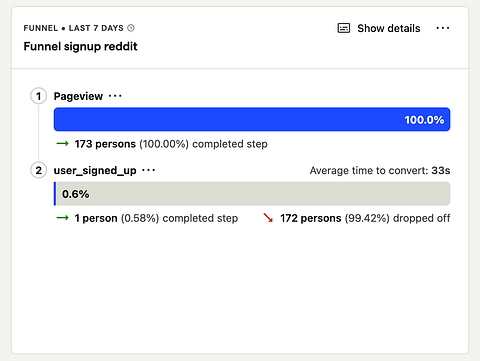Open the insight's three-dot more menu
The height and width of the screenshot is (361, 480).
pyautogui.click(x=443, y=28)
